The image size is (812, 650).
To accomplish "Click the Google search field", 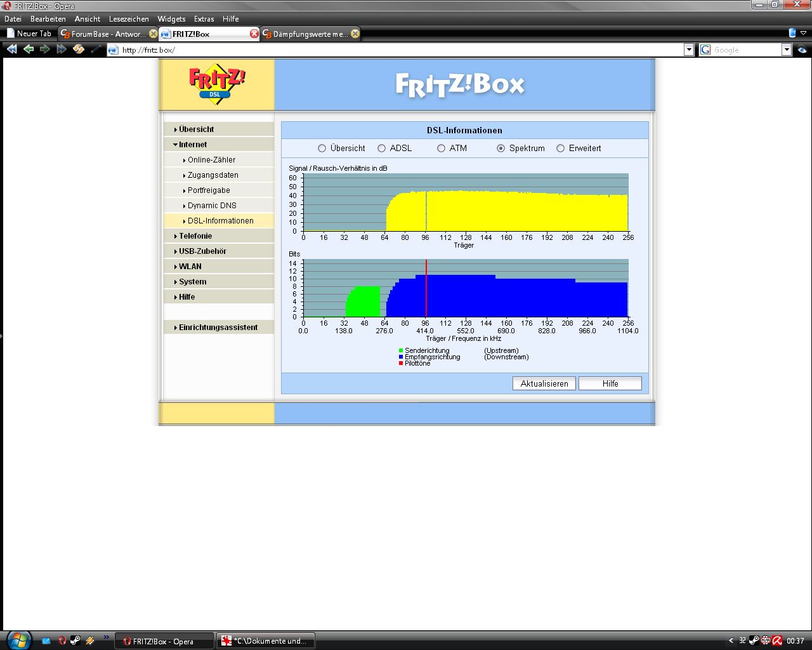I will (746, 50).
